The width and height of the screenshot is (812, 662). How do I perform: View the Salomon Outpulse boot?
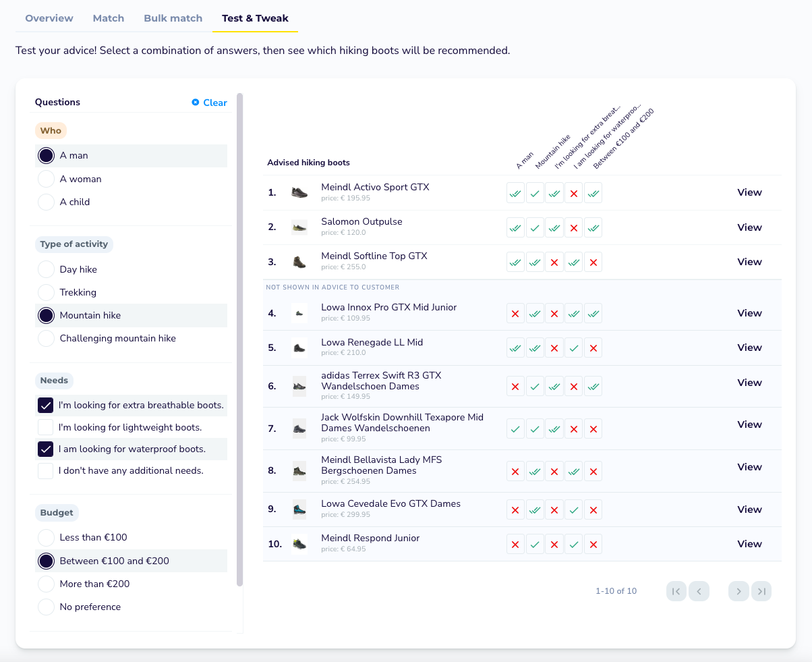click(x=749, y=227)
